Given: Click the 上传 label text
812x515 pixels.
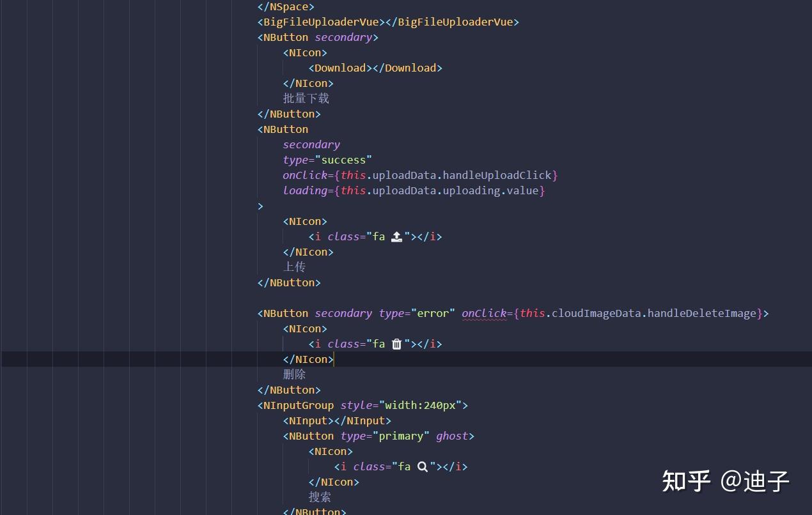Looking at the screenshot, I should [293, 266].
